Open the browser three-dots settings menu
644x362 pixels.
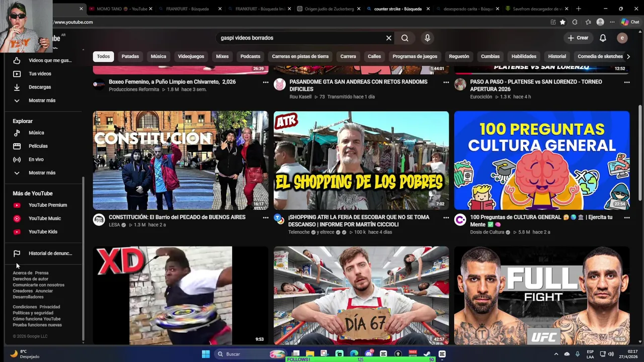click(x=612, y=22)
